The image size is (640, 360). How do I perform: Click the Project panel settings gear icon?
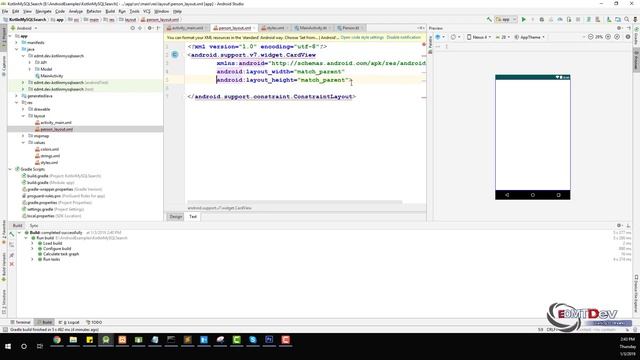coord(150,28)
